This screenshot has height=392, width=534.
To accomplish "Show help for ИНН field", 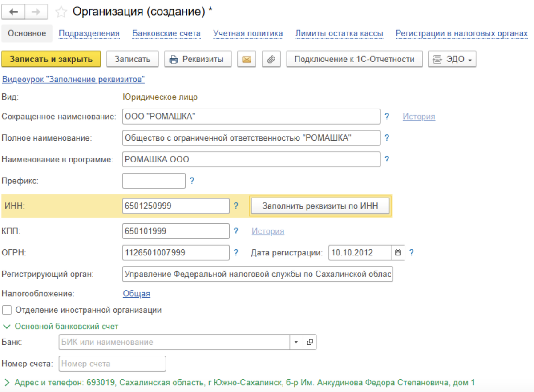I will click(236, 206).
